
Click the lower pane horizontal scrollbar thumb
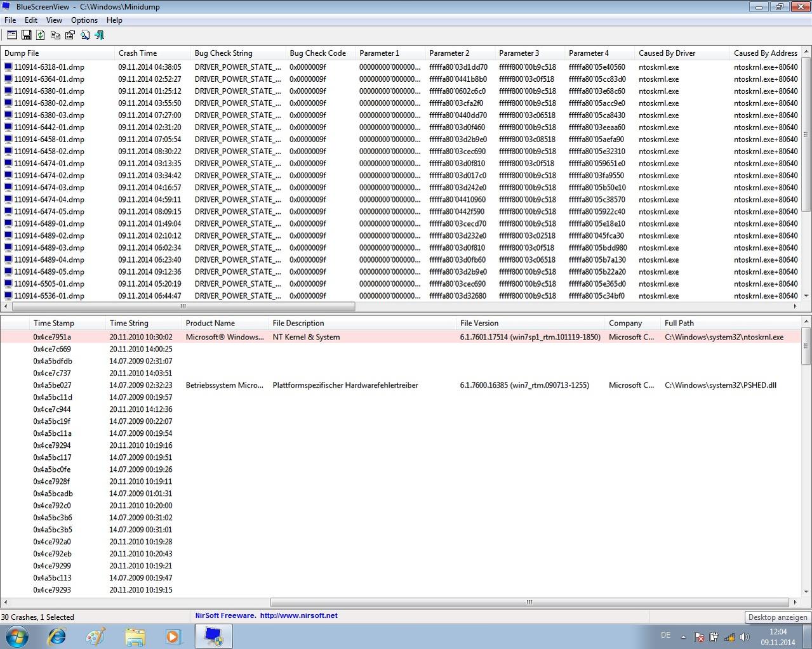tap(529, 602)
